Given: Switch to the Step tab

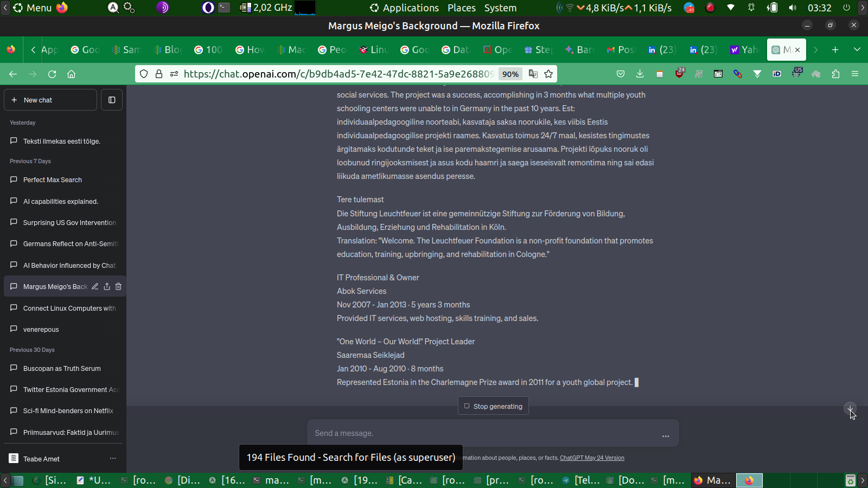Looking at the screenshot, I should pyautogui.click(x=539, y=50).
